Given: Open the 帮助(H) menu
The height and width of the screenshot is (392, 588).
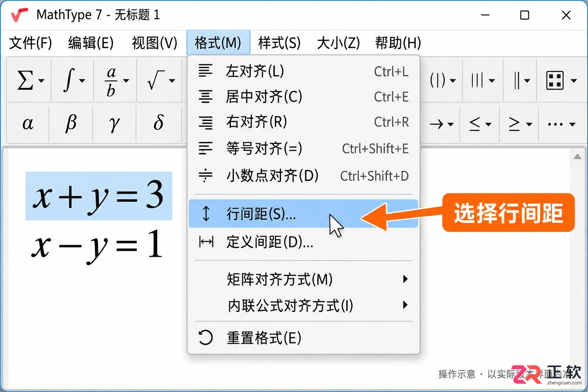Looking at the screenshot, I should pyautogui.click(x=398, y=43).
